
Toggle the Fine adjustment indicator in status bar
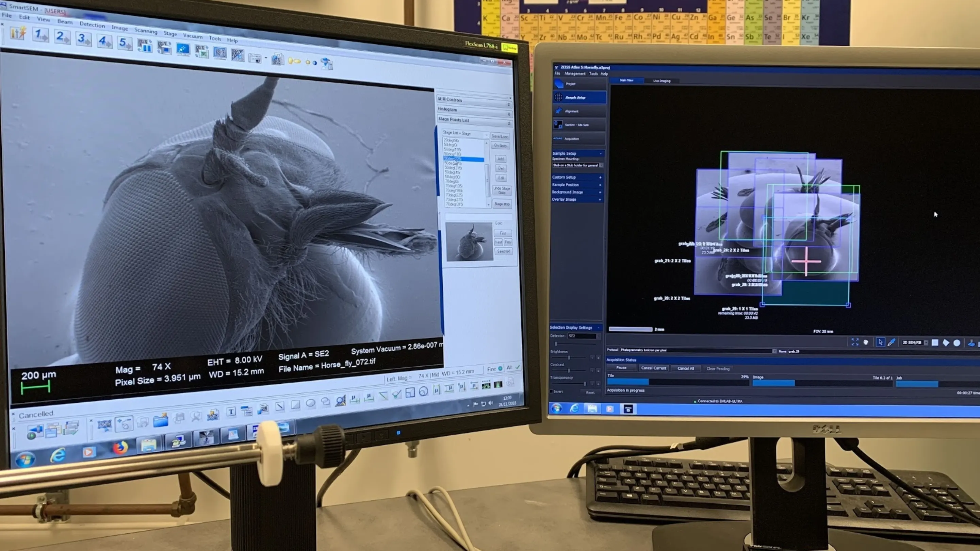pyautogui.click(x=500, y=368)
